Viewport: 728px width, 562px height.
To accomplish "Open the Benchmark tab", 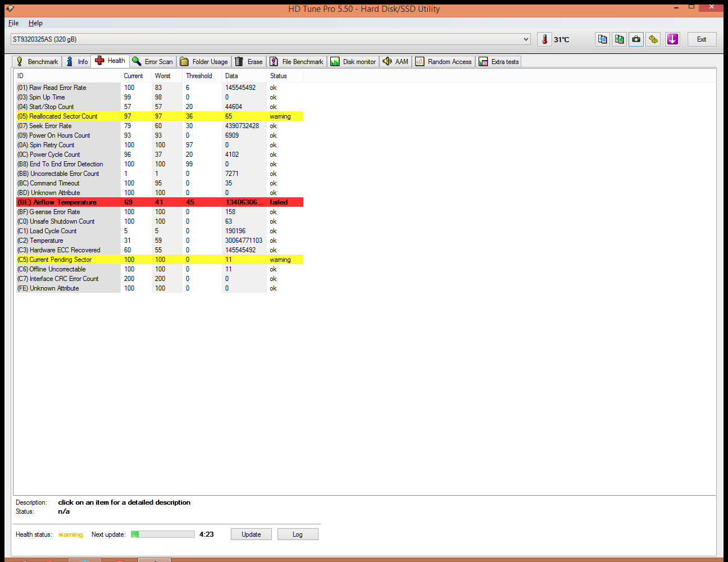I will [x=37, y=62].
